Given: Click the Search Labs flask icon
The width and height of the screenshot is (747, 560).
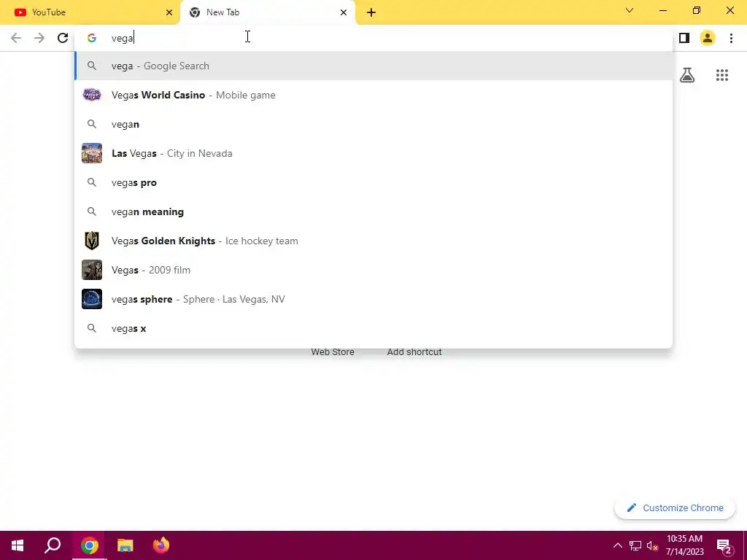Looking at the screenshot, I should point(687,75).
